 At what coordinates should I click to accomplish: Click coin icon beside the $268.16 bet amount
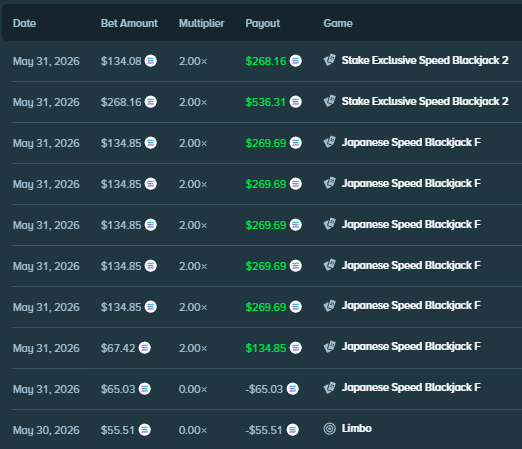tap(151, 102)
